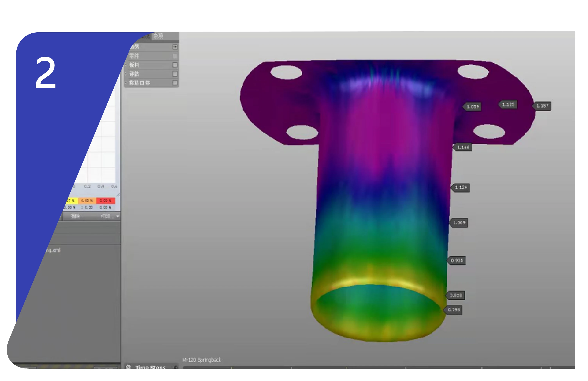Click the Time Steps clock icon
This screenshot has height=381, width=588.
pos(128,367)
